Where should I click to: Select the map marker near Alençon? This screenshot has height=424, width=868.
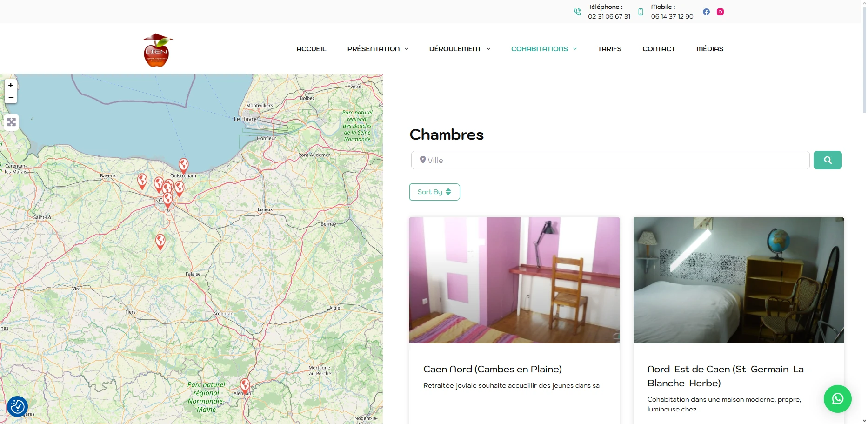245,385
